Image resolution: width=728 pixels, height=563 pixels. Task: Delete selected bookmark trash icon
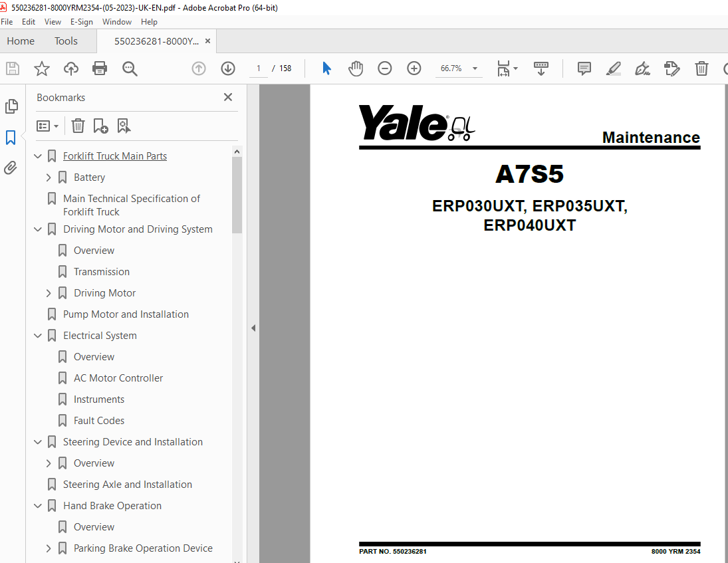click(x=78, y=126)
